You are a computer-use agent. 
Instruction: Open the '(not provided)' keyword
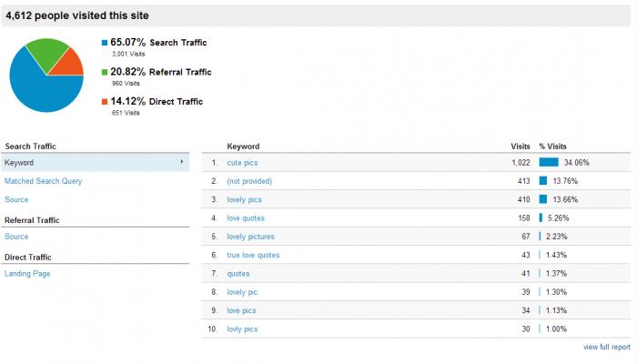pos(249,181)
